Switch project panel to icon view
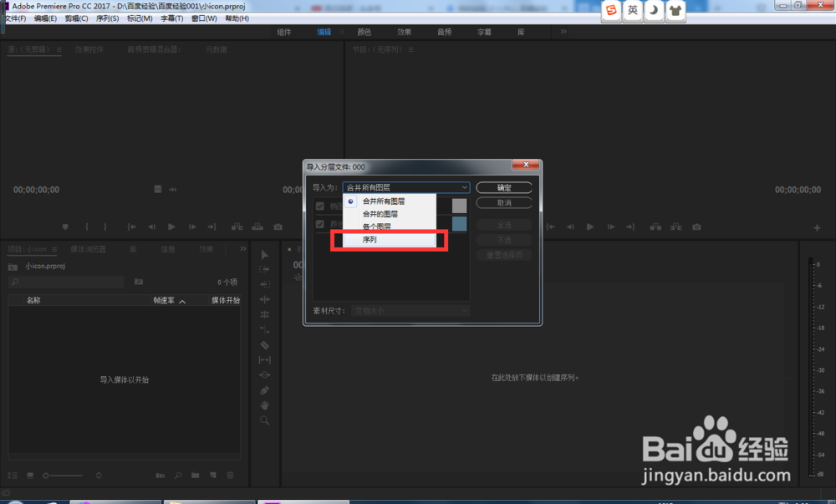Viewport: 836px width, 504px height. 30,476
